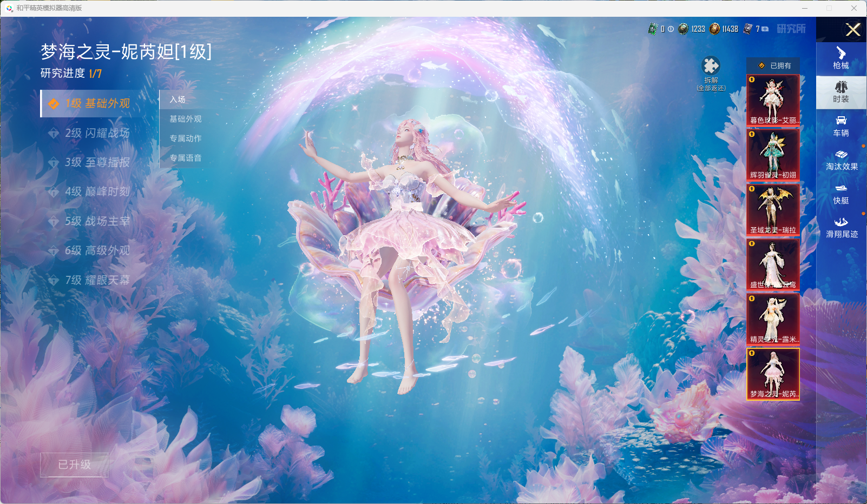Click the 拆解 puzzle-piece dismantle icon

tap(711, 67)
